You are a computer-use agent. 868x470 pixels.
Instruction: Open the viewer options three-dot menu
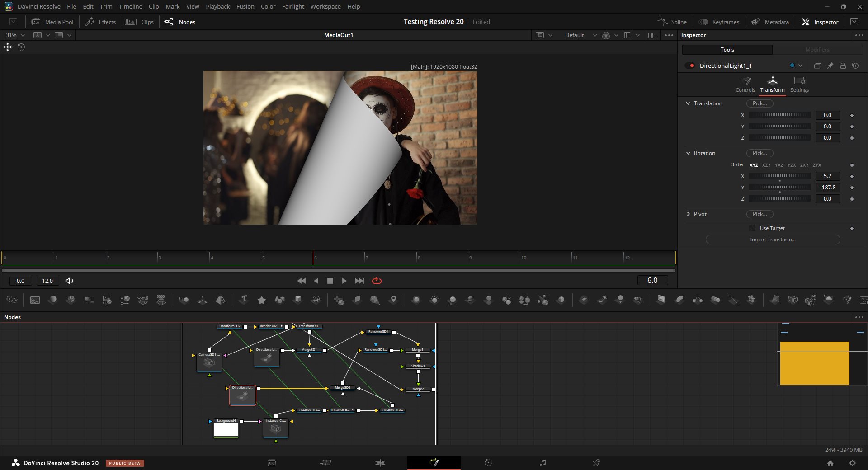[x=669, y=35]
